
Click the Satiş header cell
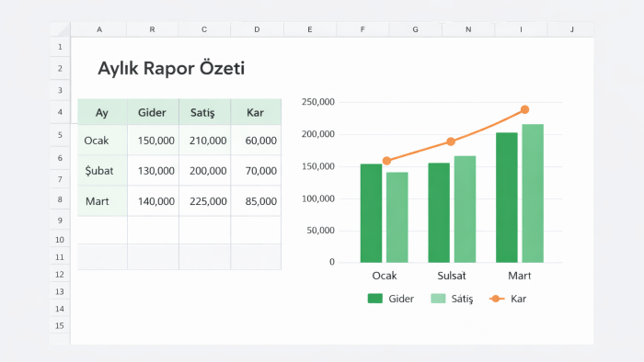(x=204, y=112)
